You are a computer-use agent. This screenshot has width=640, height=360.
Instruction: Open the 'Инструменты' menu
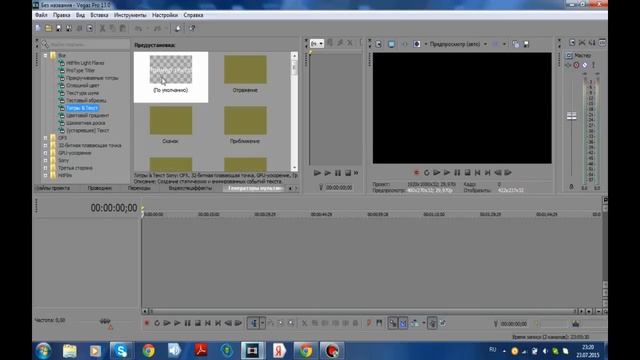coord(130,15)
